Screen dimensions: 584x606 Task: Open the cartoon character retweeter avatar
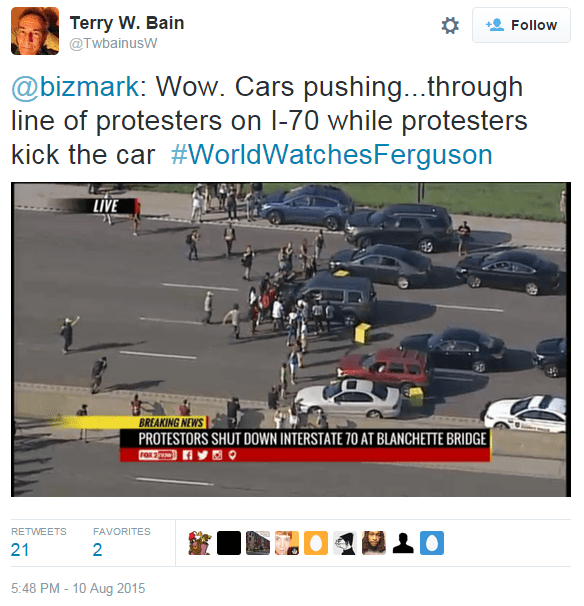[200, 543]
